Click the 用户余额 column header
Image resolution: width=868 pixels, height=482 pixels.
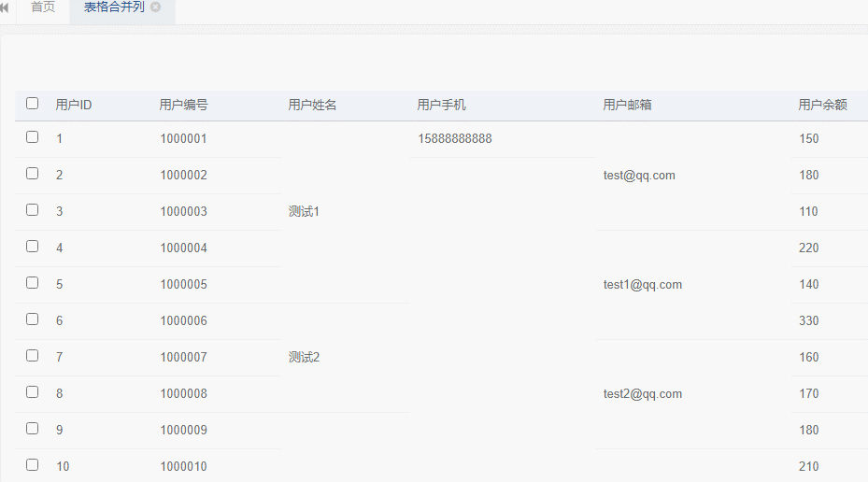pos(822,105)
